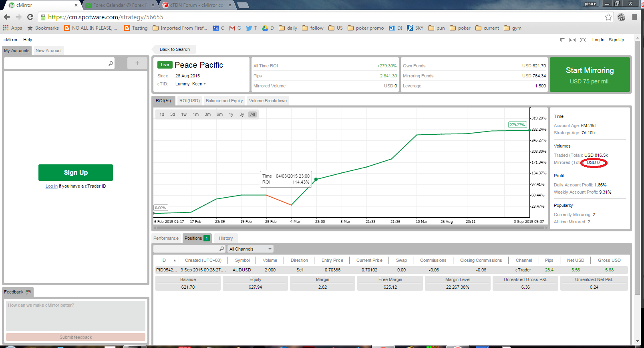Open the calendar C bookmark
Viewport: 644px width, 348px height.
[x=219, y=28]
